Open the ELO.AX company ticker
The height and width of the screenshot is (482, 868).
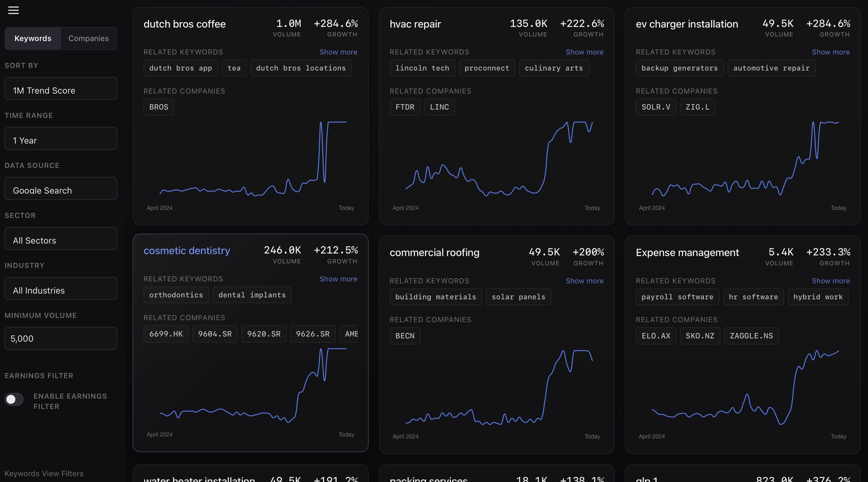click(656, 336)
